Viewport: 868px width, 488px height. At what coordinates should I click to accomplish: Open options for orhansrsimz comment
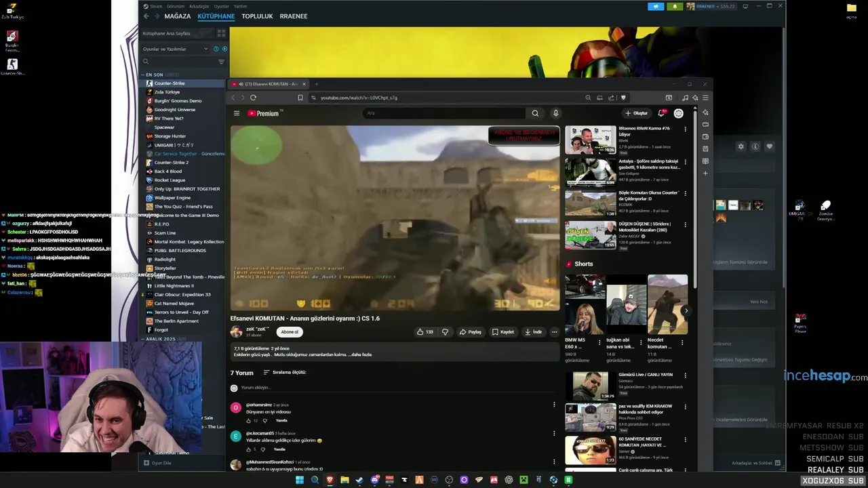[x=554, y=405]
